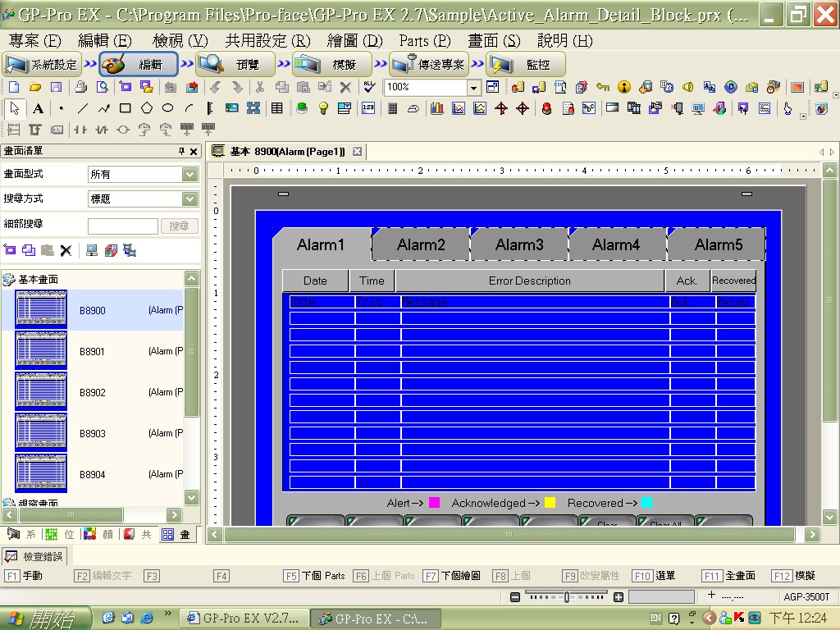Toggle pin on the 畫面清單 panel

coord(182,152)
